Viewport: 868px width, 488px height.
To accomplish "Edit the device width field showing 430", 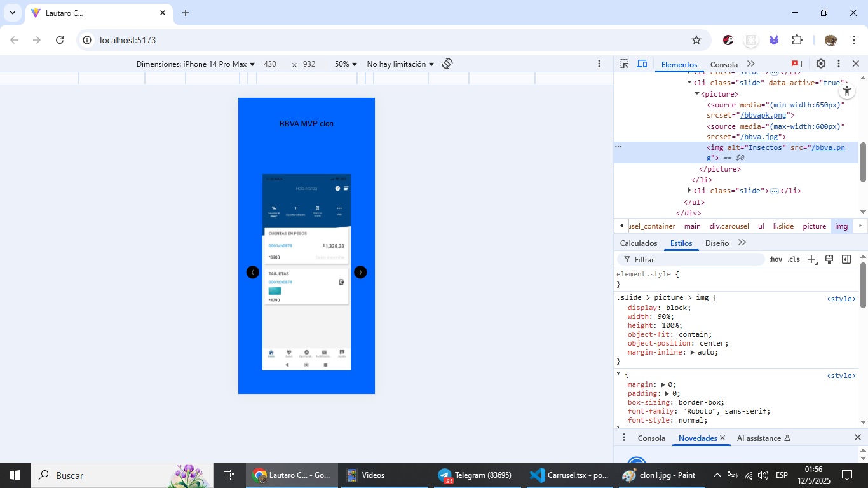I will coord(271,64).
